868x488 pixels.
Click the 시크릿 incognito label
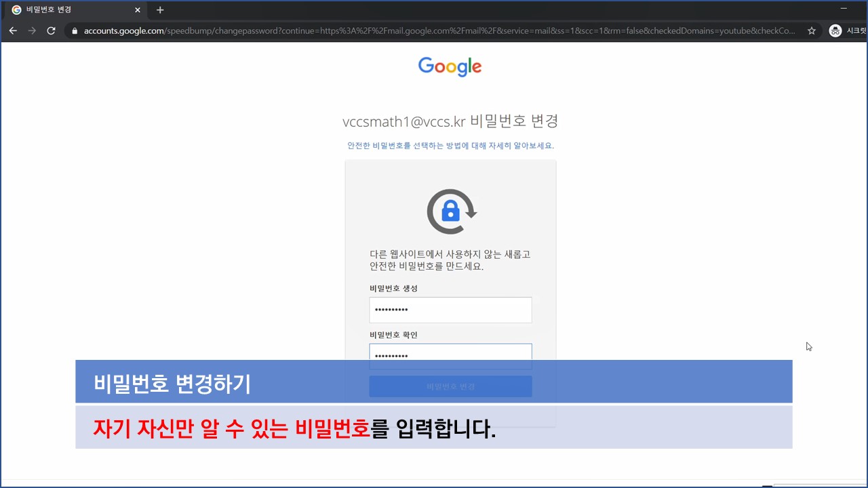[857, 30]
